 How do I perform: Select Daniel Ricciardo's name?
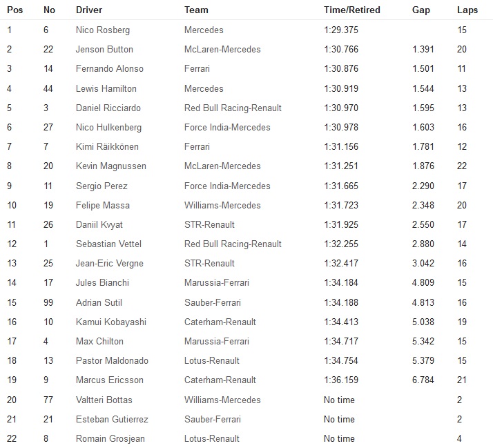tap(108, 108)
